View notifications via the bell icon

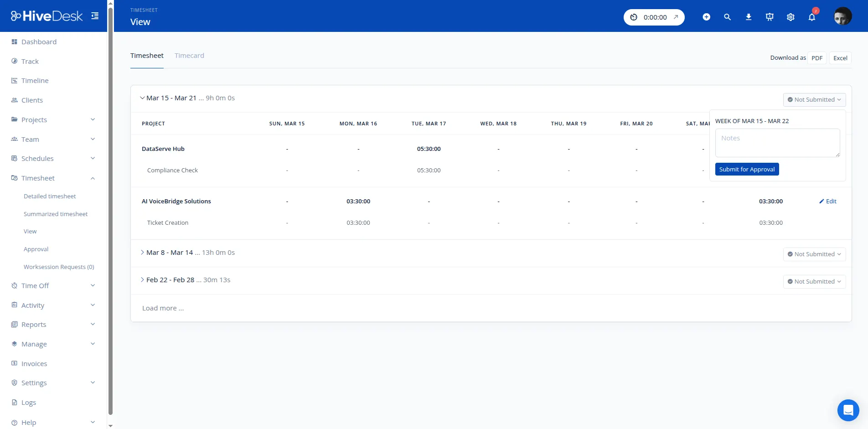click(811, 17)
